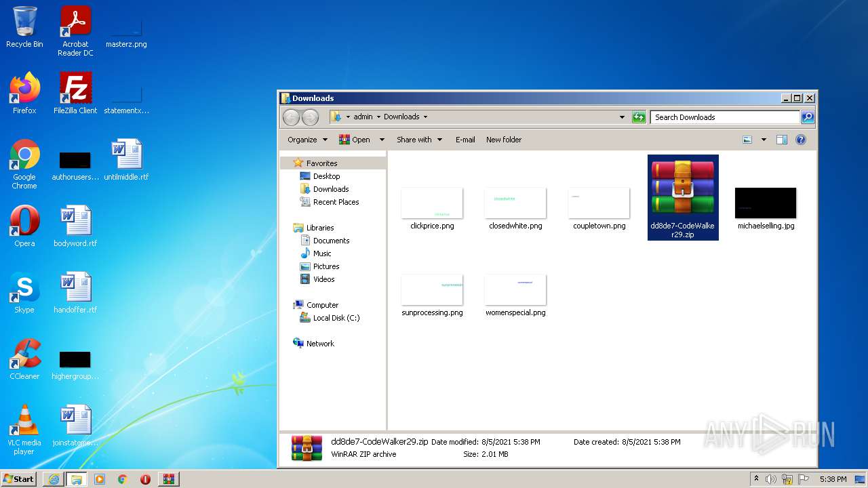Select untilmiddle.rtf desktop file
This screenshot has height=488, width=868.
pyautogui.click(x=126, y=159)
